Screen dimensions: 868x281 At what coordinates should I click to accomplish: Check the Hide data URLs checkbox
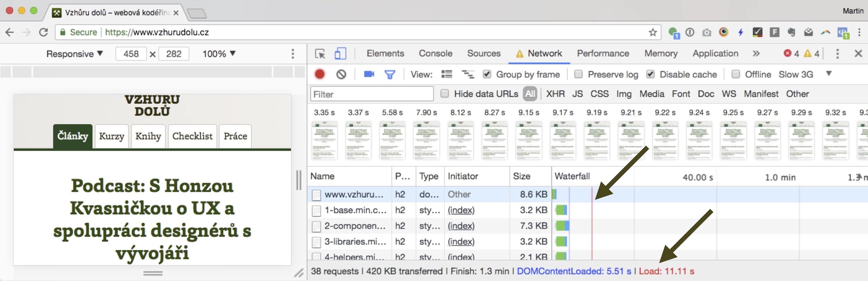click(444, 94)
